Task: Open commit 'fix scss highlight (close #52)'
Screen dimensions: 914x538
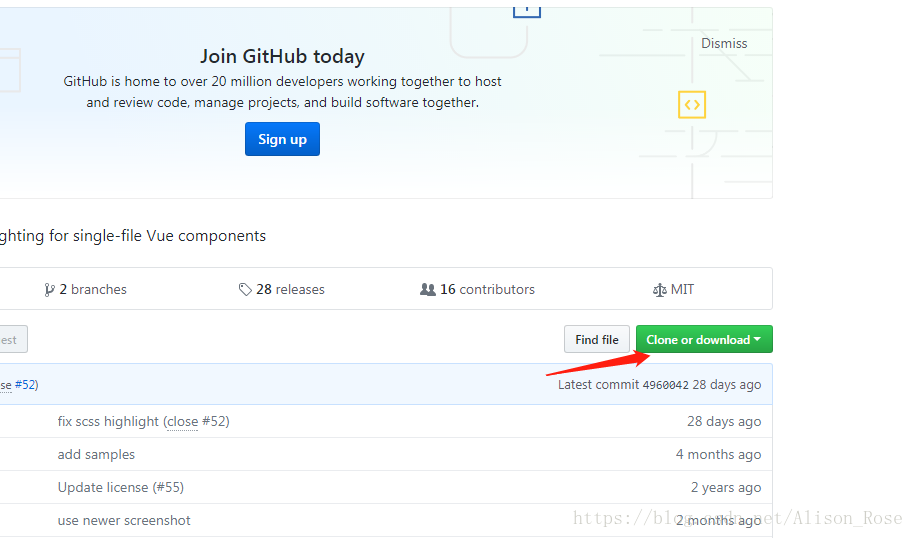Action: point(143,421)
